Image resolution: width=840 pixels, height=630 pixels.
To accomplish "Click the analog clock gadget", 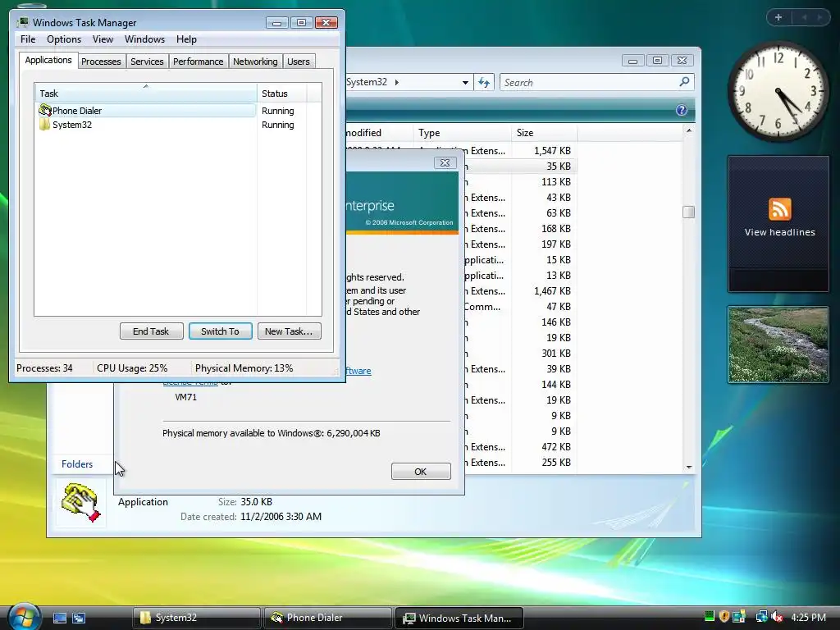I will click(778, 92).
